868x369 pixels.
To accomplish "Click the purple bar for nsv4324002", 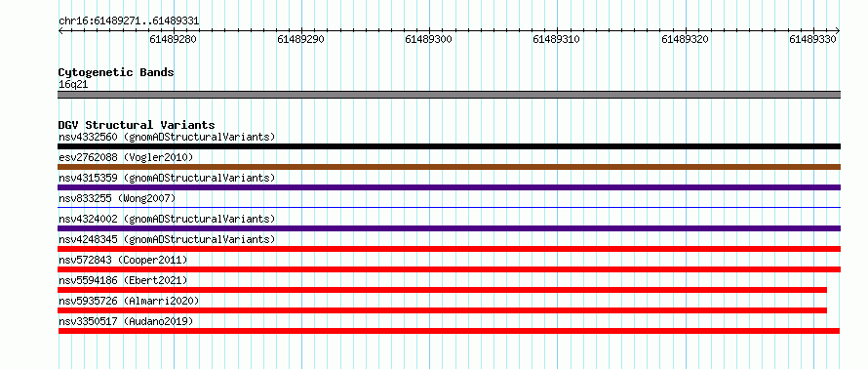I will tap(449, 228).
